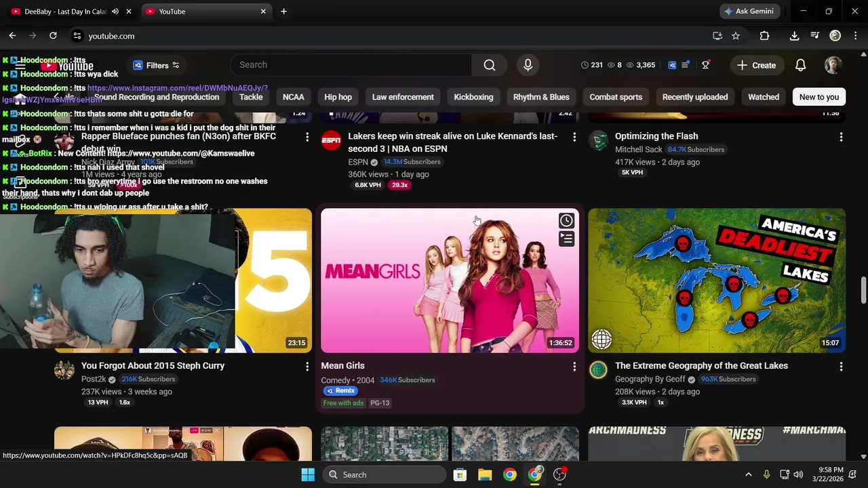Open Chrome media controls icon

point(815,36)
